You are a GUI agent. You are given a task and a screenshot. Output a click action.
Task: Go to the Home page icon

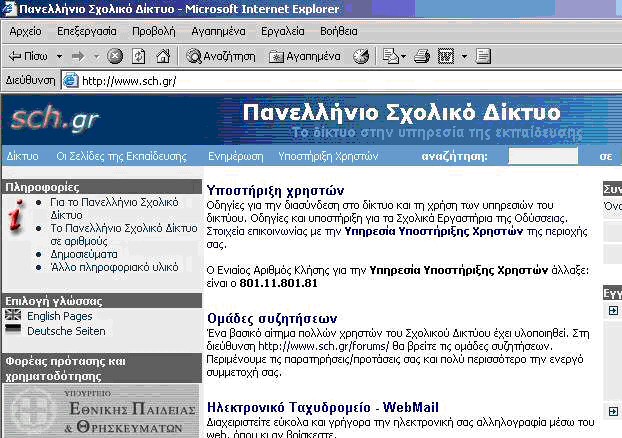pyautogui.click(x=163, y=56)
